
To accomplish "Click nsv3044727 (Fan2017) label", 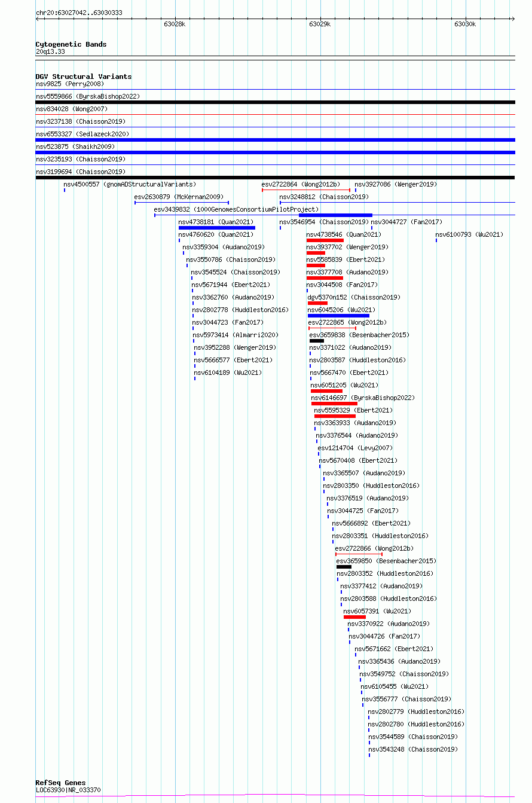I will (x=406, y=222).
